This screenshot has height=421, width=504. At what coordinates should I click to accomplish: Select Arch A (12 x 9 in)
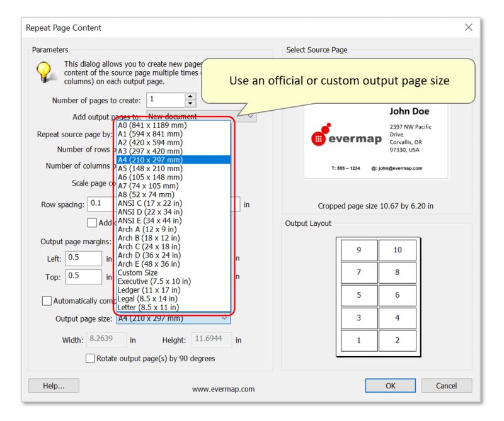174,229
